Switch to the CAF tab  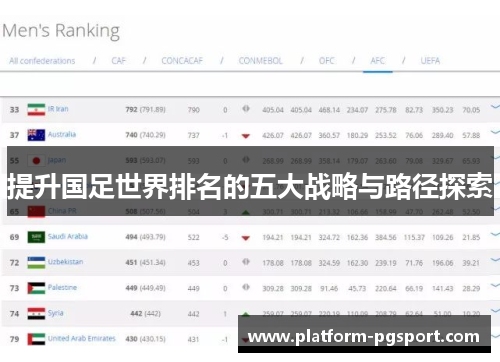tap(119, 61)
